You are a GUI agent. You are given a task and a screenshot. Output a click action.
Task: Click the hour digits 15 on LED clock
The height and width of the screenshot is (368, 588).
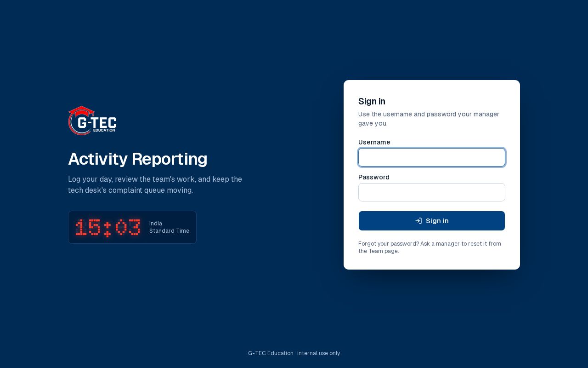click(88, 227)
